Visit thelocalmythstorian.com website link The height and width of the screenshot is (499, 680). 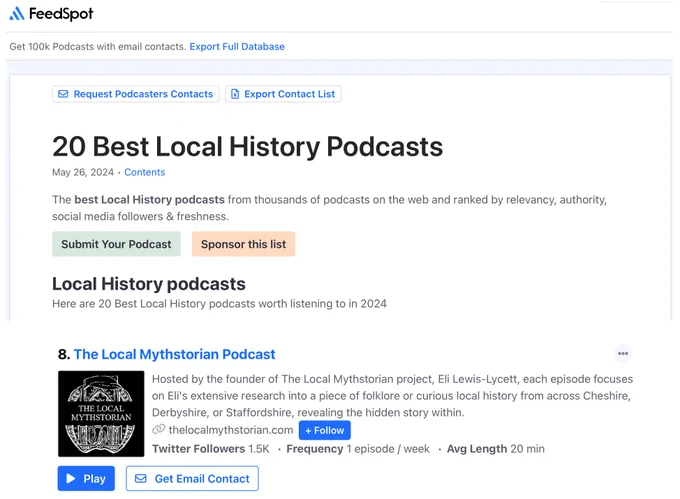click(x=231, y=430)
